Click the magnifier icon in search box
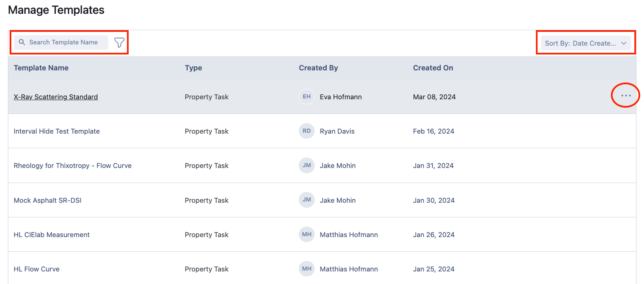This screenshot has height=284, width=644. [22, 42]
